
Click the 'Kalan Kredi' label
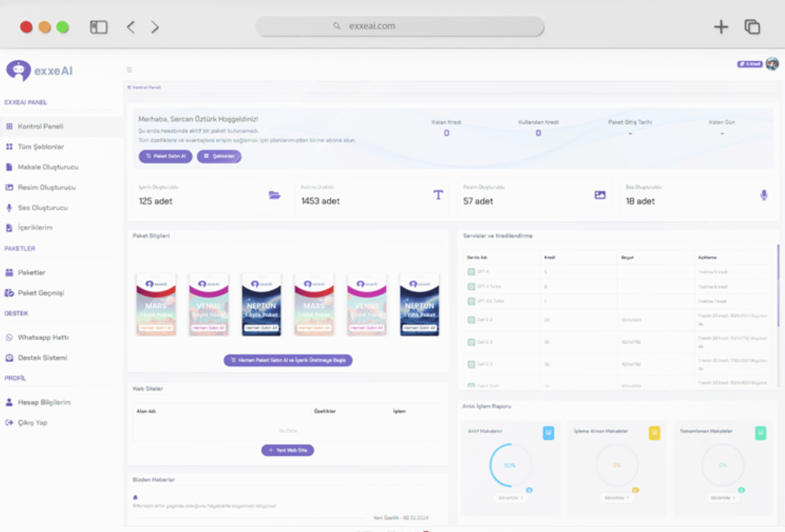click(447, 122)
